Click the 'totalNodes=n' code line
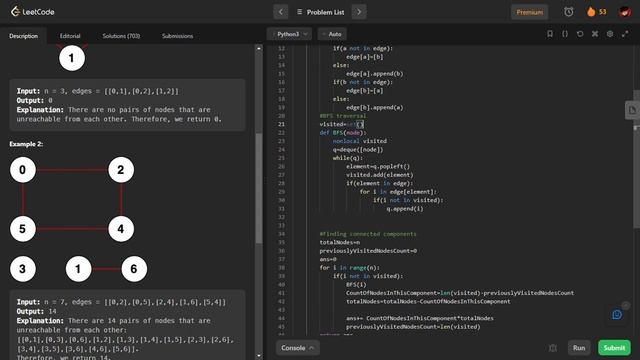 coord(340,242)
